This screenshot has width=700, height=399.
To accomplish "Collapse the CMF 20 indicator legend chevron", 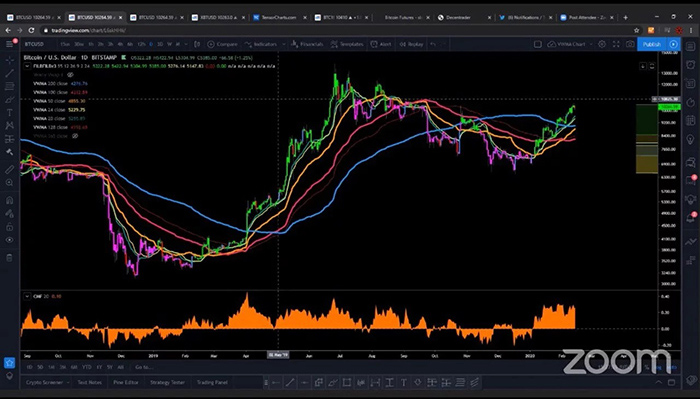I will [x=27, y=296].
